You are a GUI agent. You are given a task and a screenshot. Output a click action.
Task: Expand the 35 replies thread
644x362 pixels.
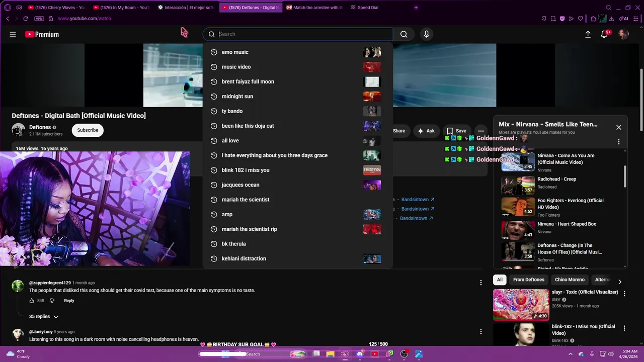pos(44,317)
